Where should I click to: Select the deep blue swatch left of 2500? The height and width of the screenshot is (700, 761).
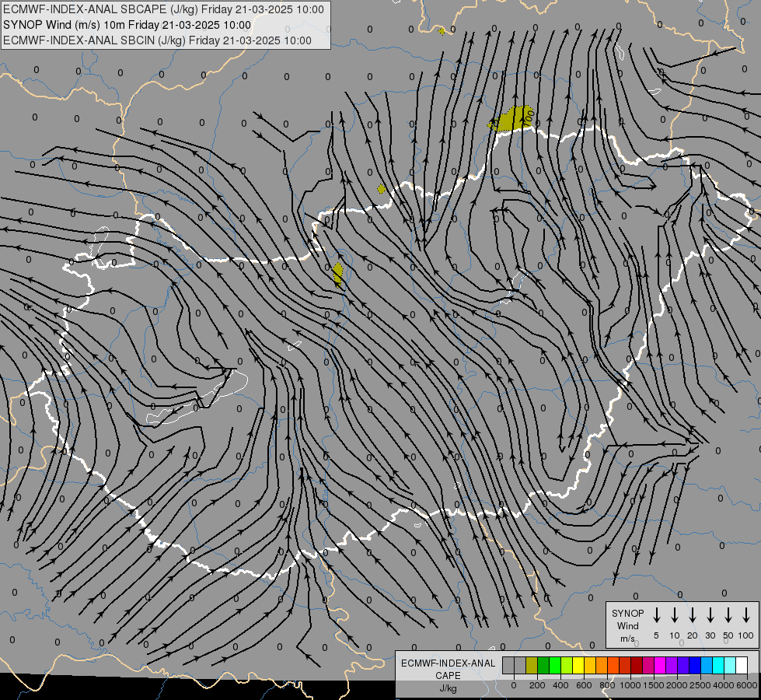696,665
